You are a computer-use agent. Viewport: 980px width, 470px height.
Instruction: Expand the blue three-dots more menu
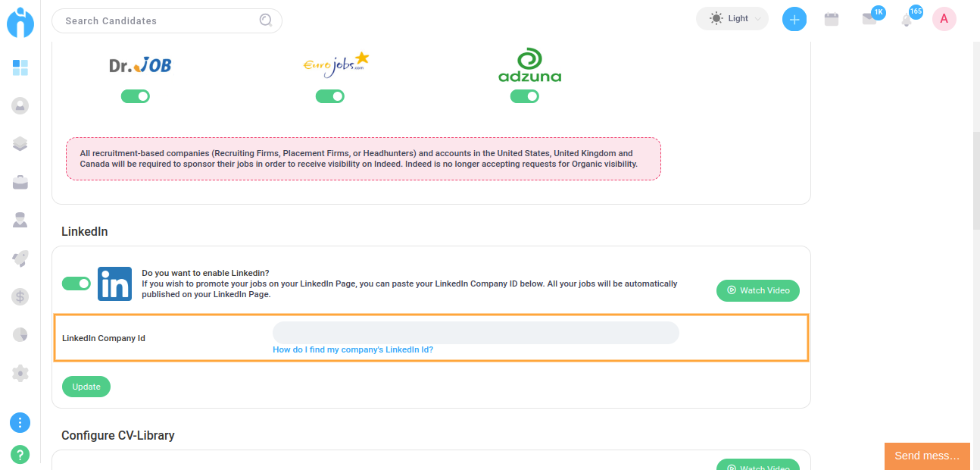point(20,423)
